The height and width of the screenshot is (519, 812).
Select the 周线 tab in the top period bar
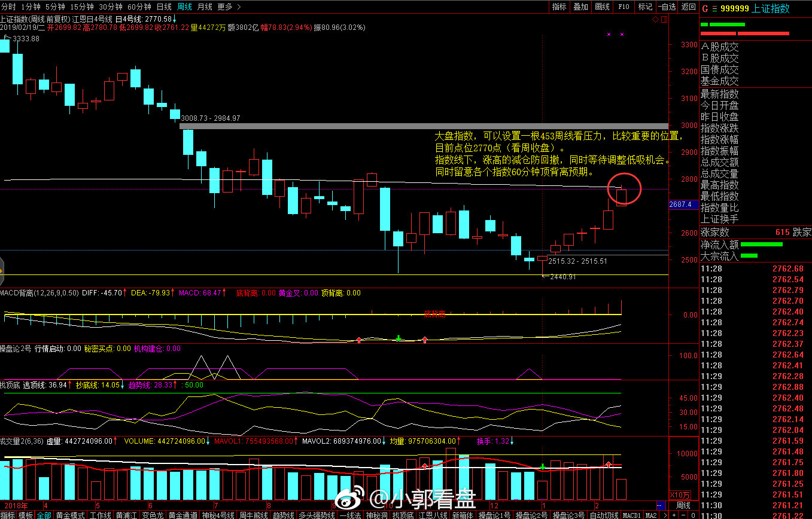[x=184, y=7]
